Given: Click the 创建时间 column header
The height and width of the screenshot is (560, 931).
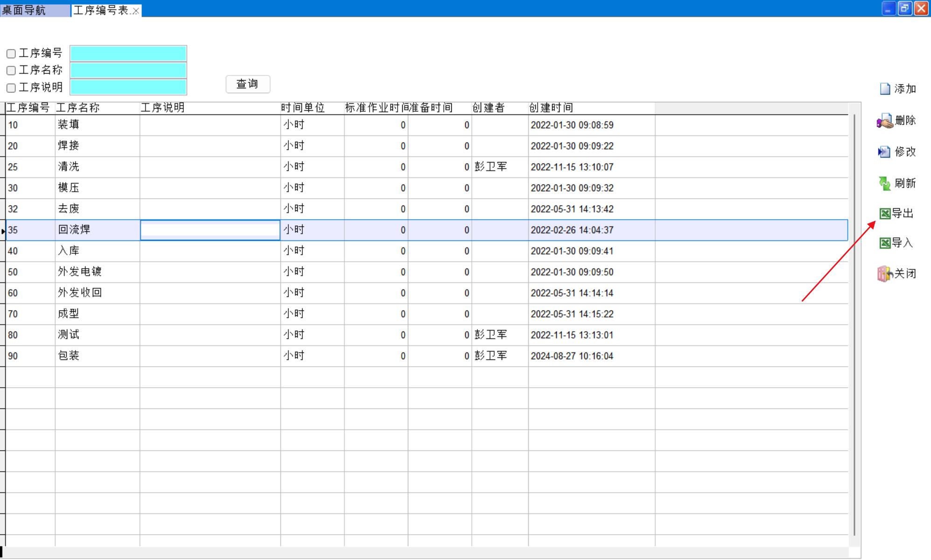Looking at the screenshot, I should point(551,108).
